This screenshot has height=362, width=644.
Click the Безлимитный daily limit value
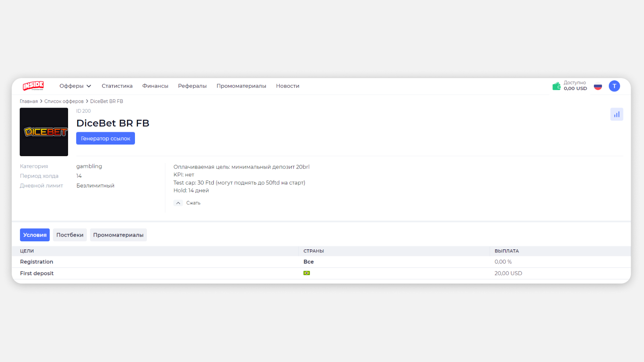95,186
